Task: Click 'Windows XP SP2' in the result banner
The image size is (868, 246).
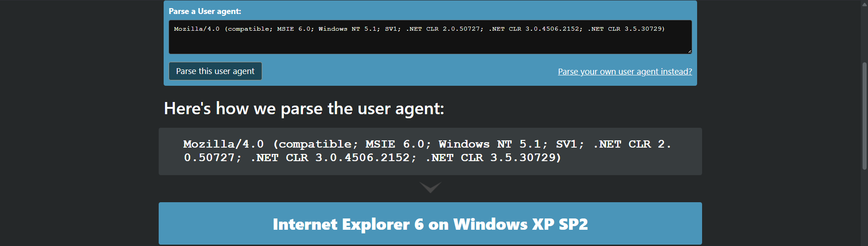Action: click(x=520, y=224)
